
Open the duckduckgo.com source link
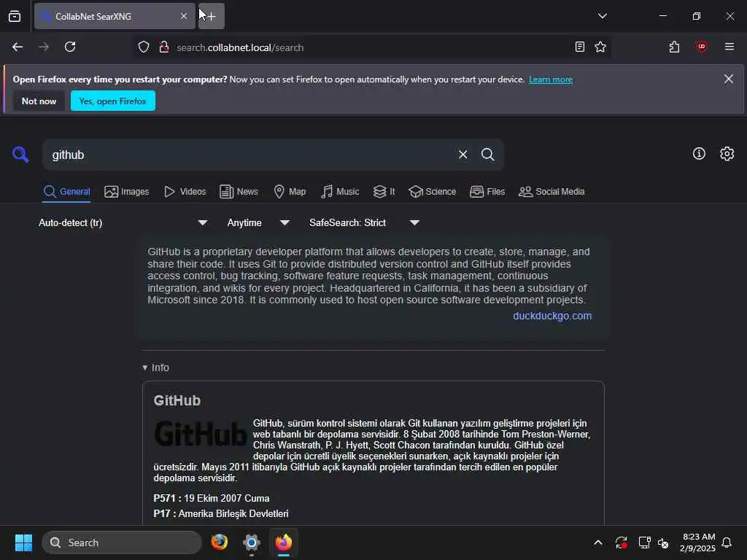pyautogui.click(x=552, y=316)
